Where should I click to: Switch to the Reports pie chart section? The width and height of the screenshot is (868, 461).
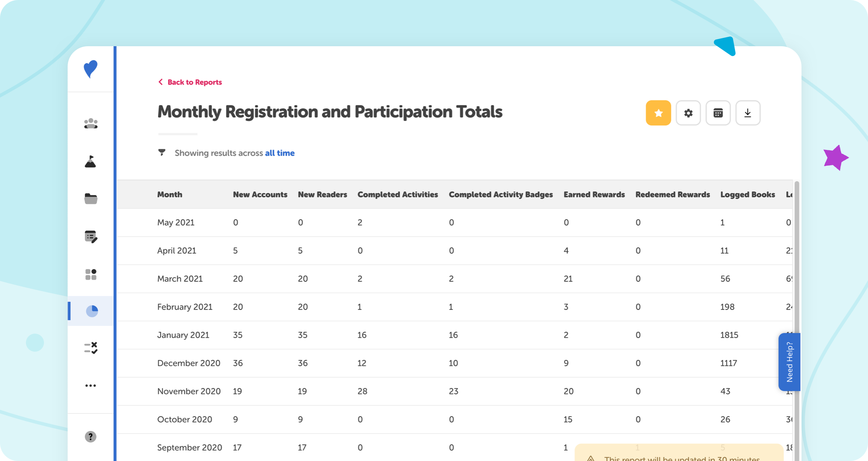click(91, 311)
